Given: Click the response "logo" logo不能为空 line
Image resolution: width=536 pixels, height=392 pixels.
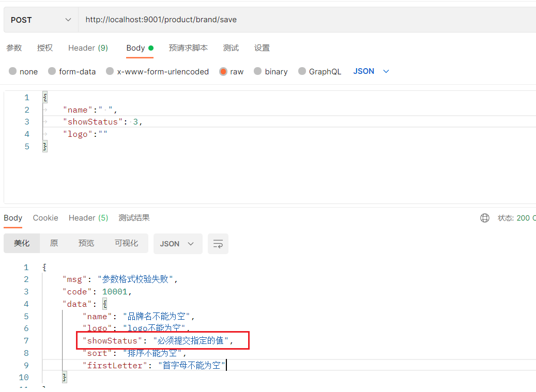Looking at the screenshot, I should pyautogui.click(x=136, y=328).
